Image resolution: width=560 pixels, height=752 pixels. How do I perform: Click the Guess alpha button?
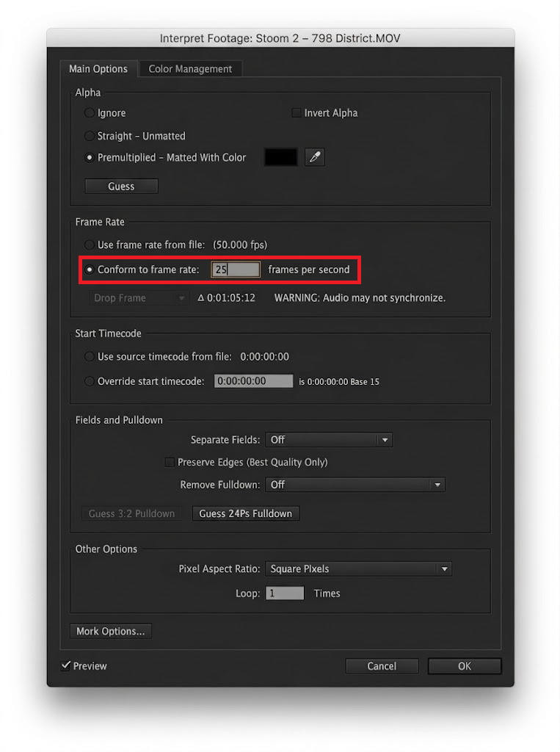(121, 186)
